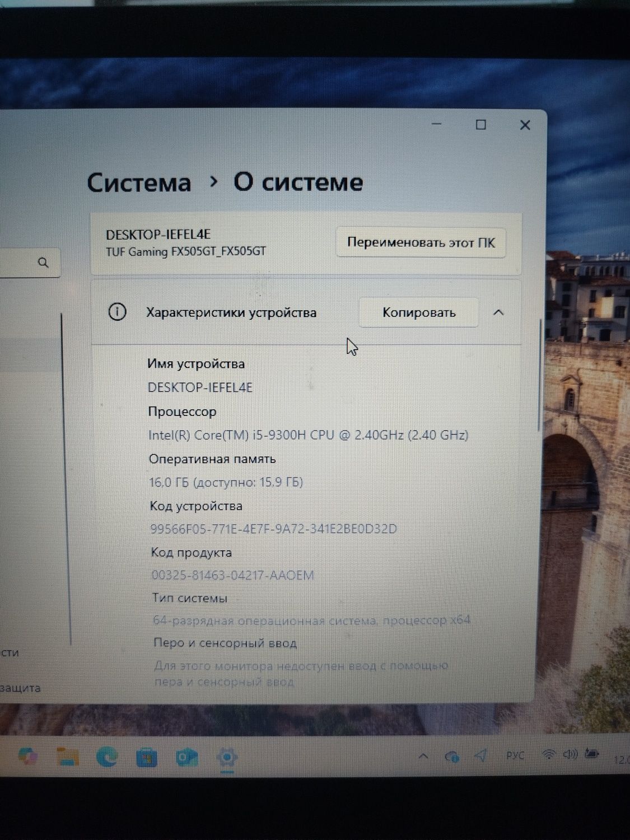Show hidden system tray icons
The height and width of the screenshot is (840, 630).
coord(423,756)
